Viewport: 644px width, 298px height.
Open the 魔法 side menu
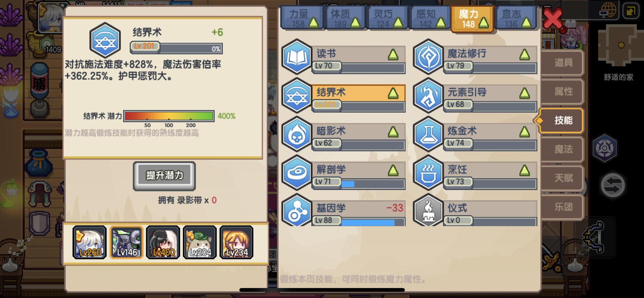pos(562,149)
